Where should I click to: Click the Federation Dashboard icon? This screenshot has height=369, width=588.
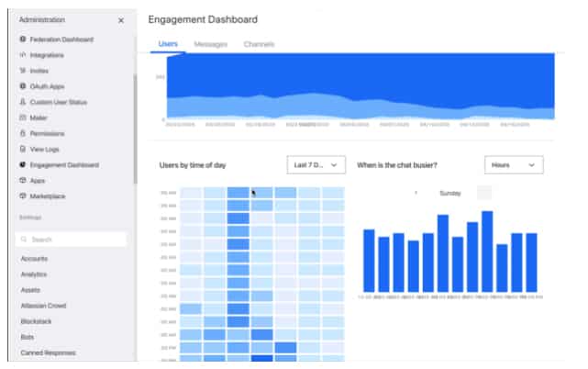(x=23, y=39)
